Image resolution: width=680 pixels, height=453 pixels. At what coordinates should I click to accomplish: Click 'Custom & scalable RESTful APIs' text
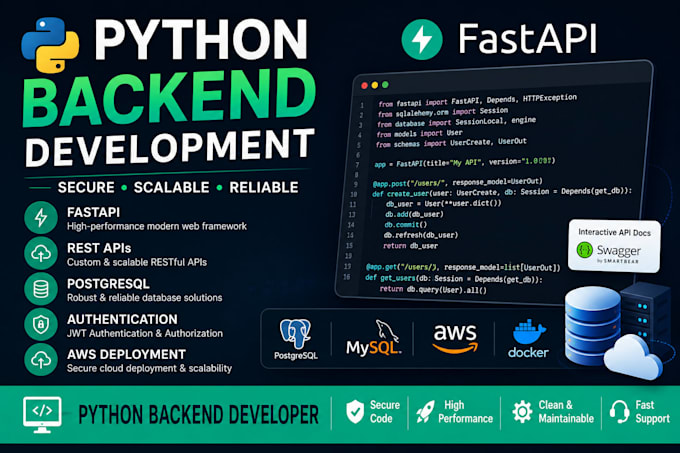(137, 262)
